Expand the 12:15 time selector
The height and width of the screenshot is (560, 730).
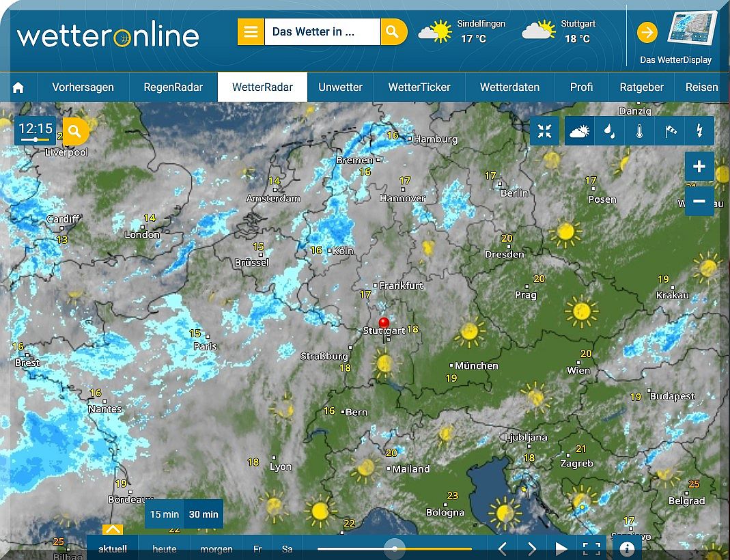tap(36, 131)
